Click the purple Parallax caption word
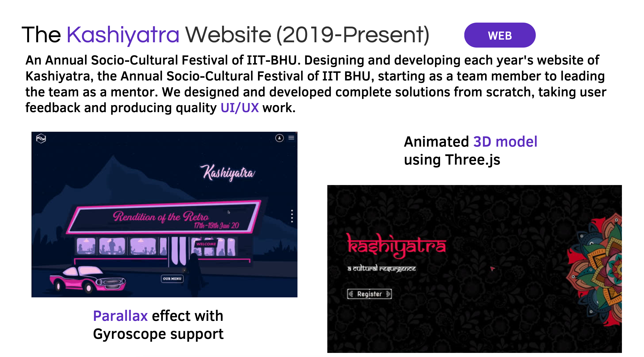Viewport: 644px width, 357px height. (120, 316)
